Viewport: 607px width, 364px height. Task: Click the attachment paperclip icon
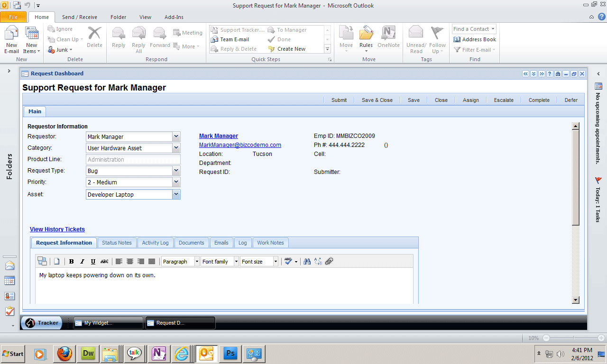(x=329, y=261)
